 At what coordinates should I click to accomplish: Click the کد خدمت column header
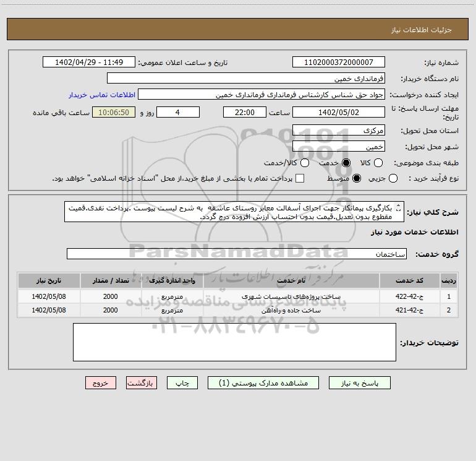409,280
